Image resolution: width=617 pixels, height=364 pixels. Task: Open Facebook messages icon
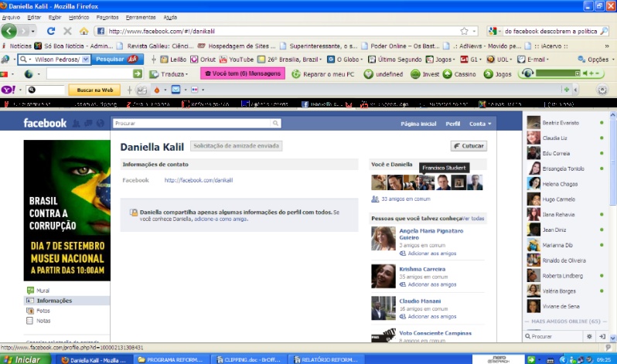tap(89, 124)
